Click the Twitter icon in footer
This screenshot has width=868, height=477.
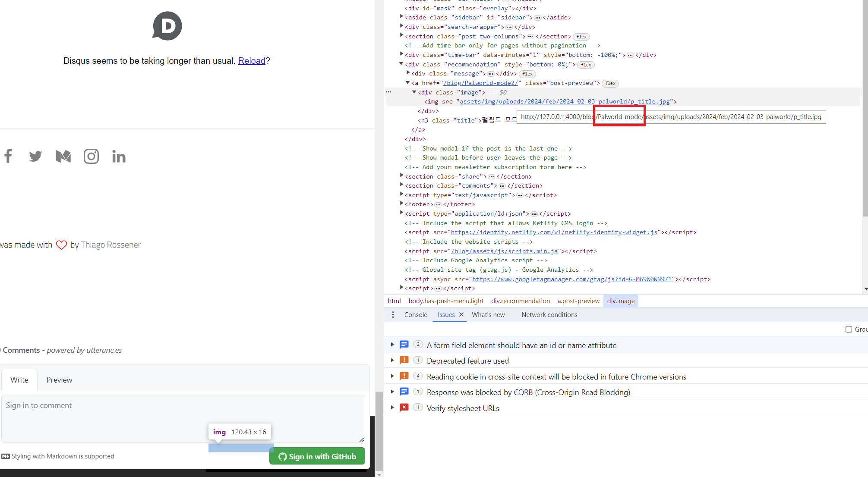(35, 156)
